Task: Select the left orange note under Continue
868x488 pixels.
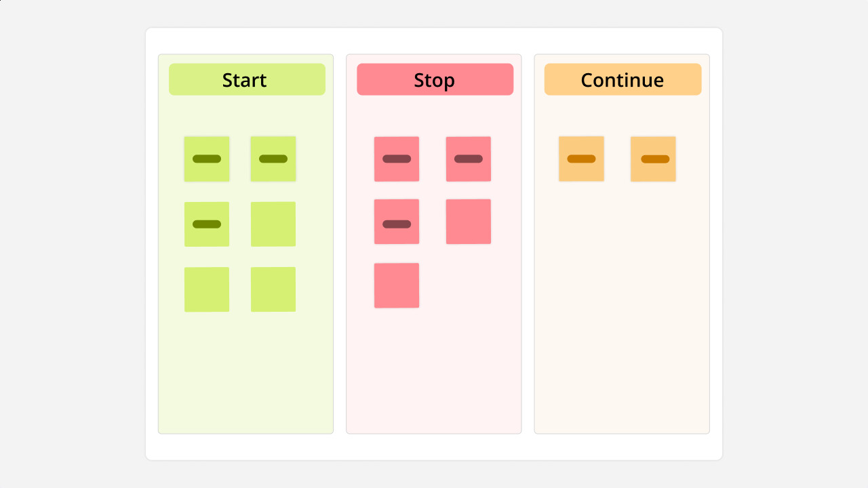Action: 582,158
